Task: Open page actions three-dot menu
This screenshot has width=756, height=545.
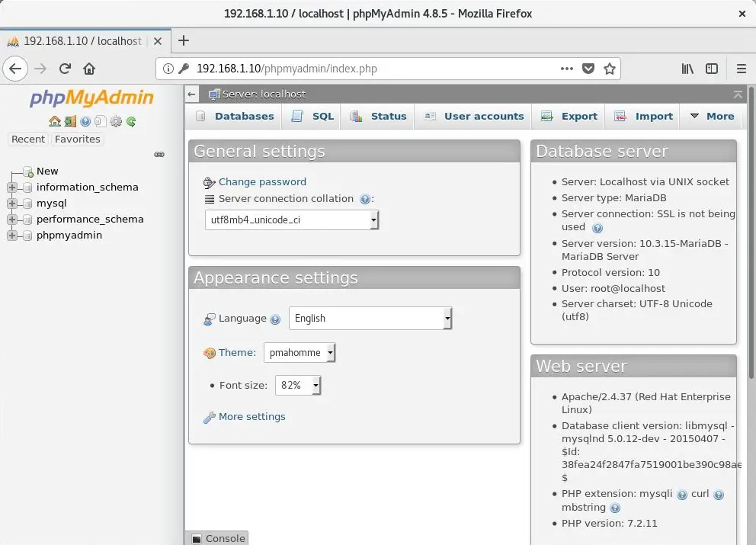Action: [x=567, y=69]
